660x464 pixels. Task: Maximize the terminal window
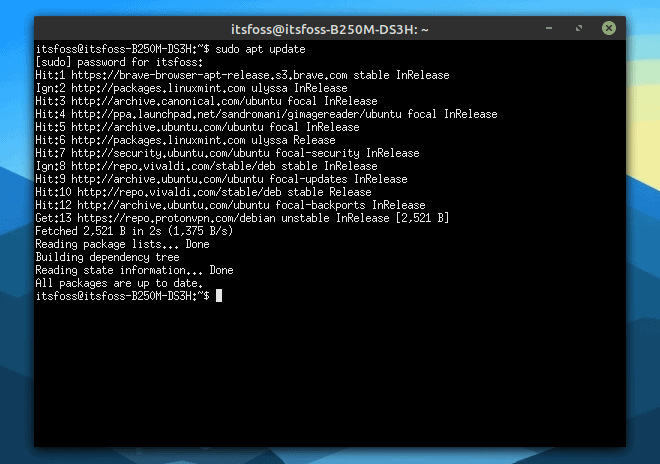click(x=579, y=28)
